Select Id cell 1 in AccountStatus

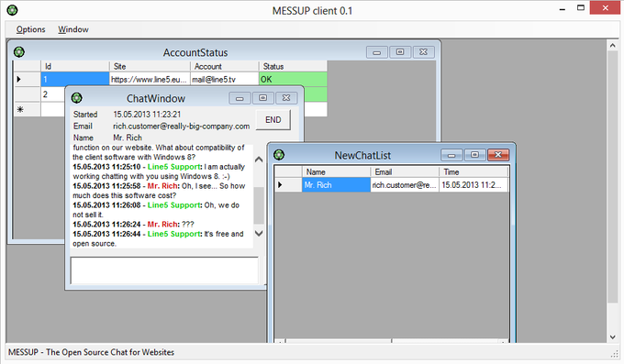(75, 79)
